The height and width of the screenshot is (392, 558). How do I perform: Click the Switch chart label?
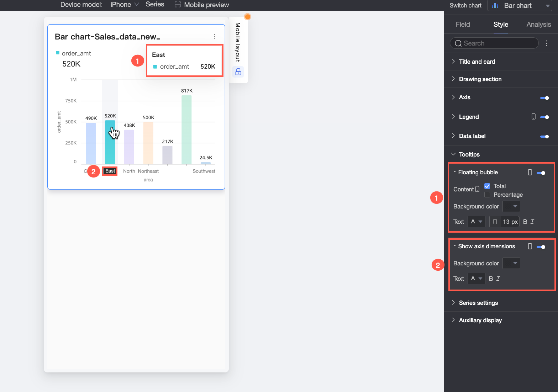(465, 5)
